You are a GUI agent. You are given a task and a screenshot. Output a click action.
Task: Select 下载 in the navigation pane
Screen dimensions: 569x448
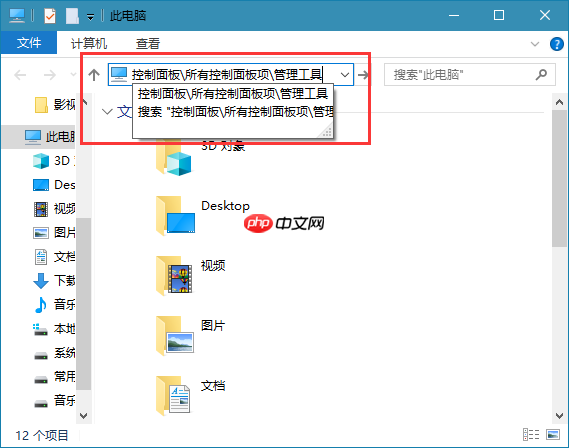(54, 281)
